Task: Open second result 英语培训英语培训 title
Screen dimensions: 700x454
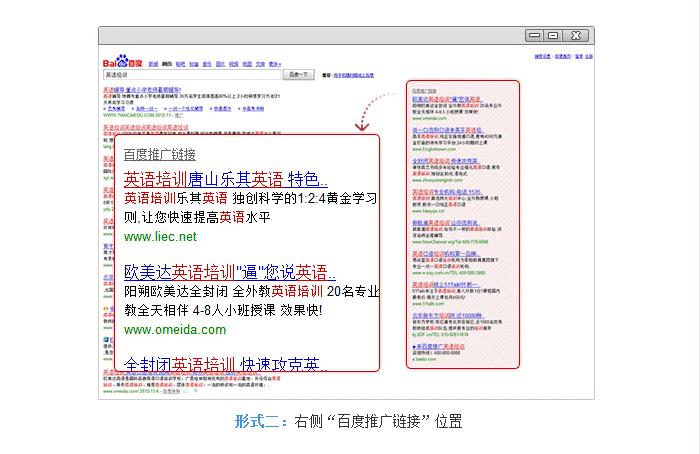Action: 146,128
